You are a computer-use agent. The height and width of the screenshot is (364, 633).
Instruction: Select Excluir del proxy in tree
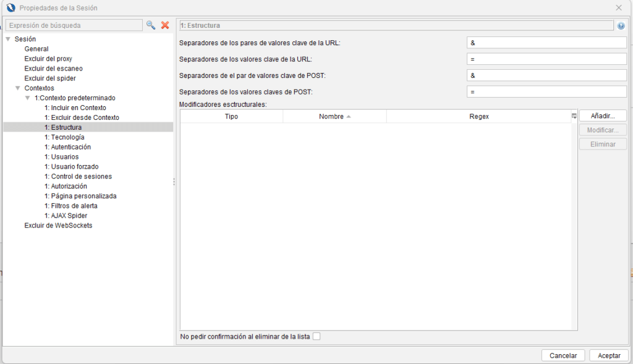click(x=48, y=59)
